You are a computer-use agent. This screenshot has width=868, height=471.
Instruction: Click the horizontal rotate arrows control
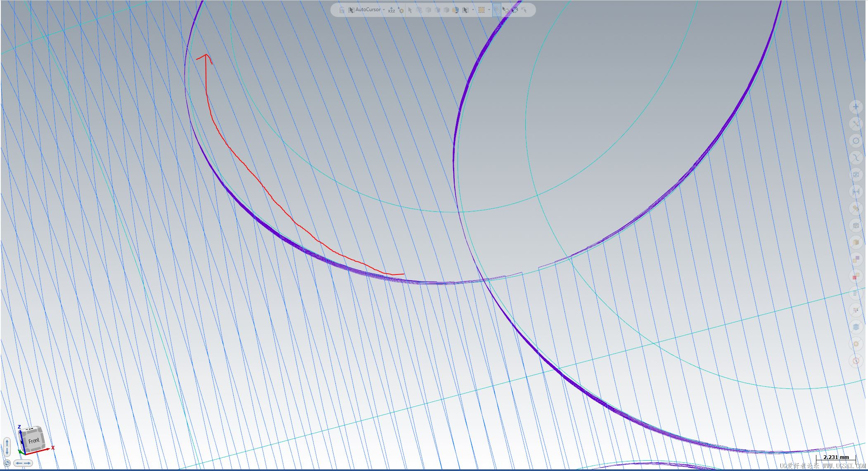23,463
